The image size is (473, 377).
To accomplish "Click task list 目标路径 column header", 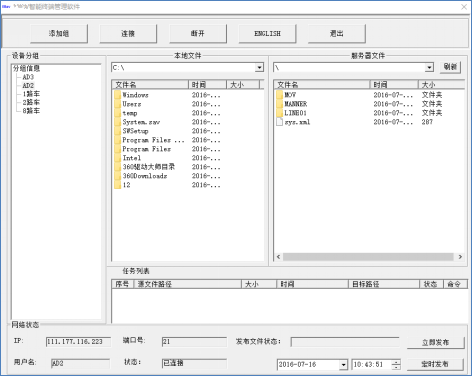I will point(384,284).
